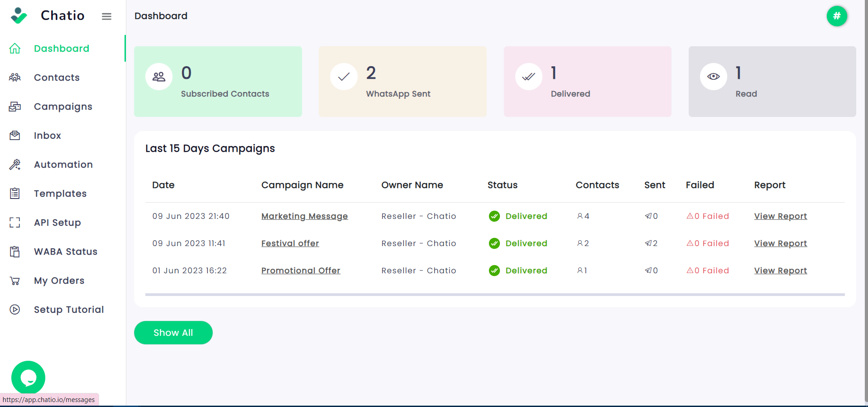The height and width of the screenshot is (407, 868).
Task: Open WABA Status page
Action: [x=66, y=252]
